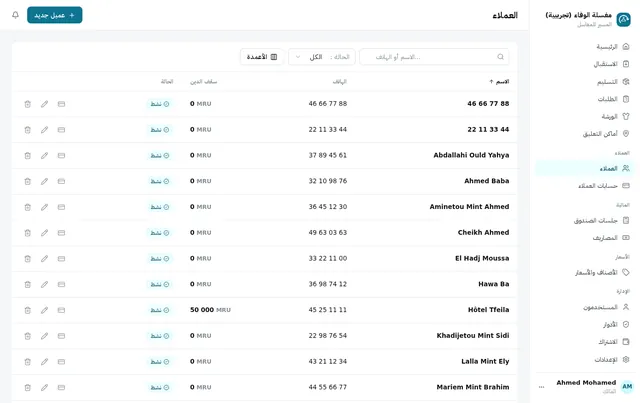Click the laundry logo icon in sidebar header
Viewport: 640px width, 403px height.
pos(623,19)
